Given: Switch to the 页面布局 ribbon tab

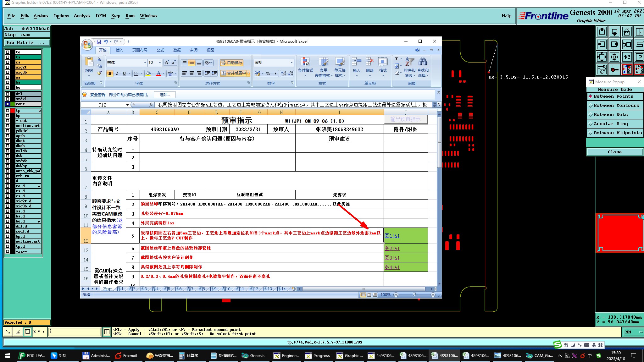Looking at the screenshot, I should coord(140,50).
